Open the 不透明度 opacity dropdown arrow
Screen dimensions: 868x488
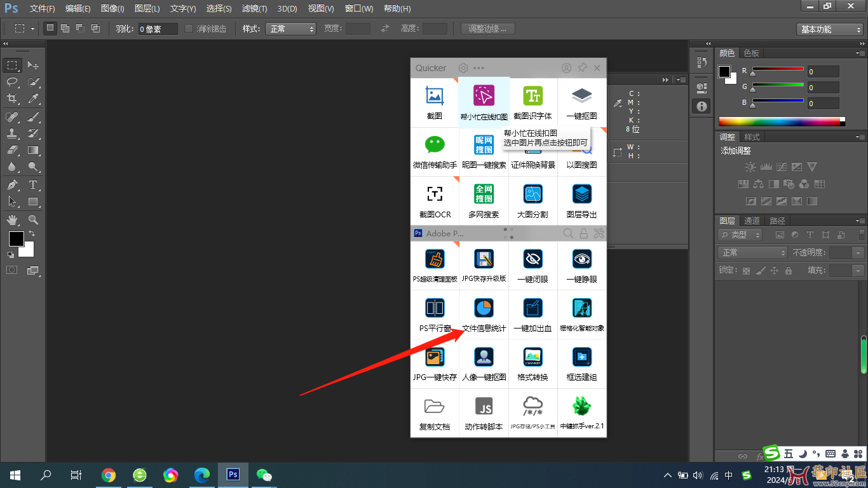pyautogui.click(x=858, y=252)
